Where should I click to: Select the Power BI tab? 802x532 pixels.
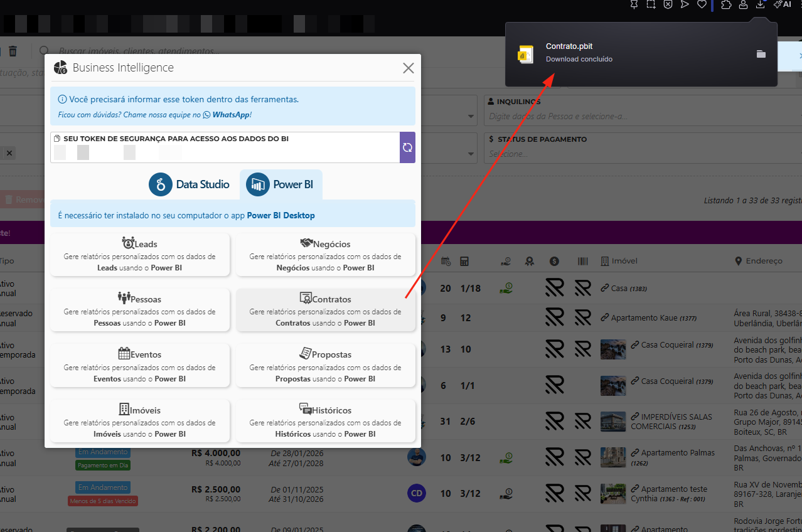point(282,184)
